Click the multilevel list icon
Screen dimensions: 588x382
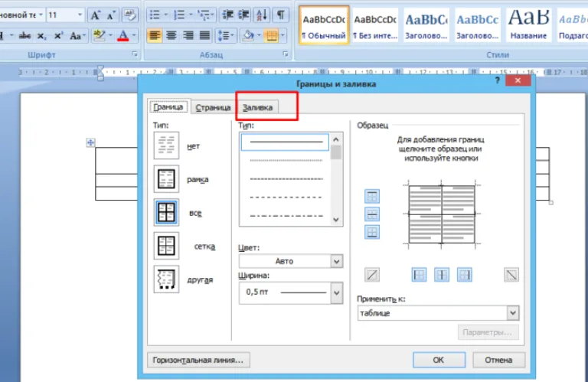tap(204, 15)
